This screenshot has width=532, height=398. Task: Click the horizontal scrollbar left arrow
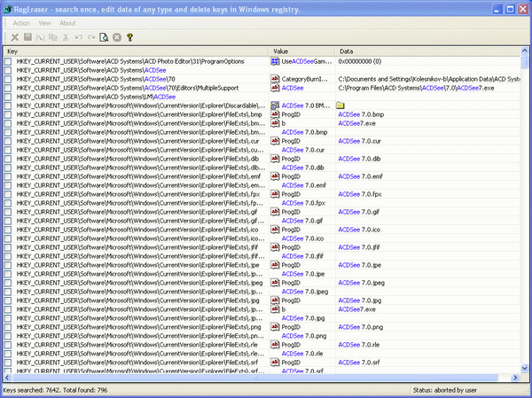[x=7, y=378]
